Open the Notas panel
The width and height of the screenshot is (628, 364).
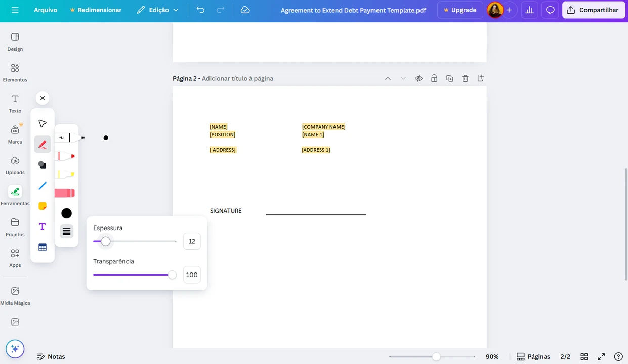pyautogui.click(x=51, y=356)
